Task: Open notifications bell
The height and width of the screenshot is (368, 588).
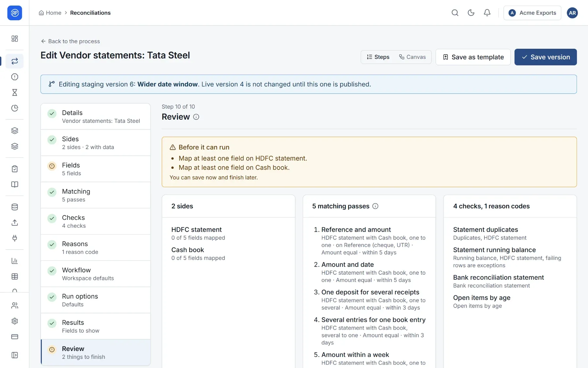Action: coord(487,13)
